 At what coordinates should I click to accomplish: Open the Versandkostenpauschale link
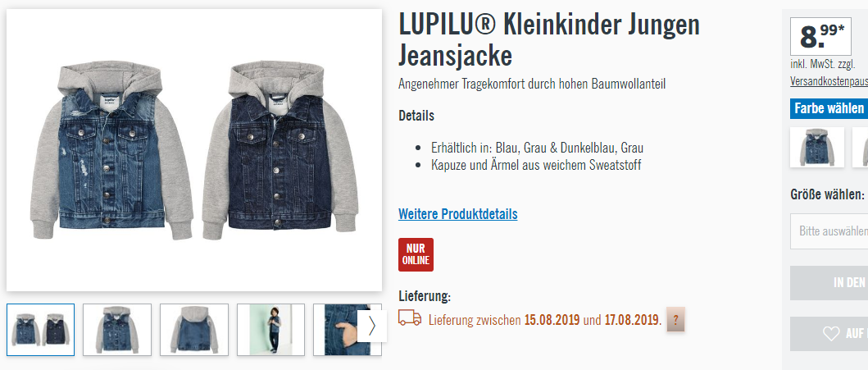point(829,81)
